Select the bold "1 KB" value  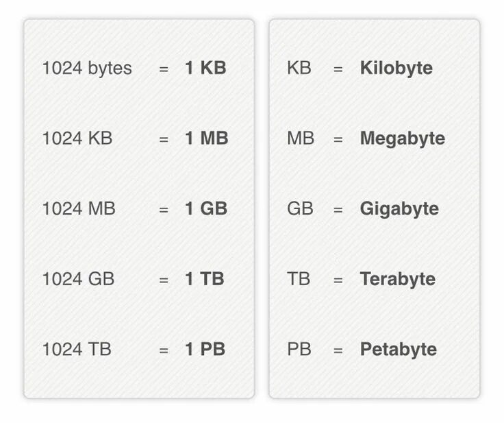click(x=205, y=69)
